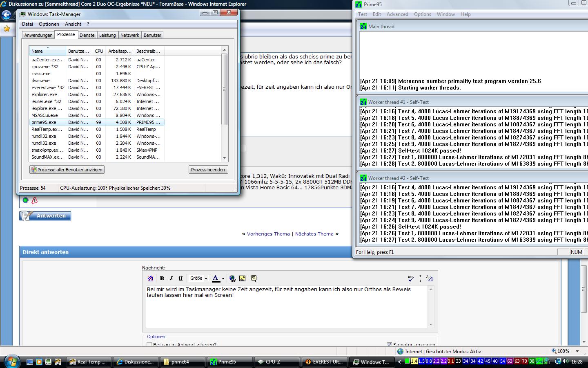588x368 pixels.
Task: Click the red warning report post icon
Action: coord(35,200)
